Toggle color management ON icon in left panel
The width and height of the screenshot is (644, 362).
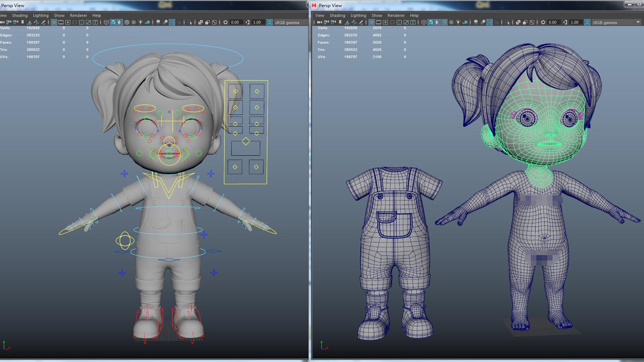click(x=270, y=22)
